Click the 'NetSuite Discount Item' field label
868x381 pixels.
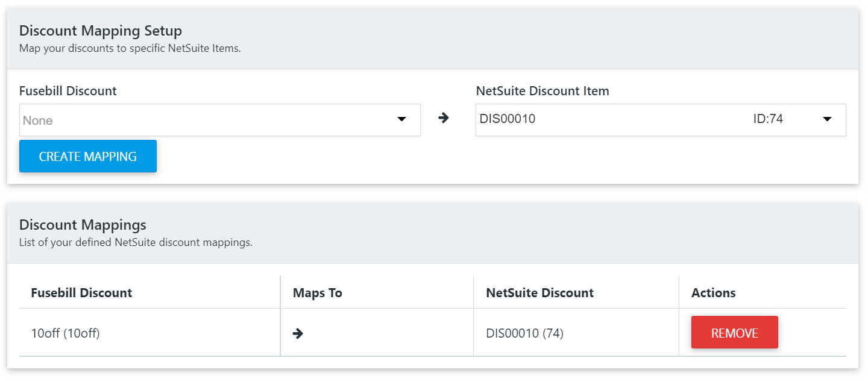pos(542,91)
